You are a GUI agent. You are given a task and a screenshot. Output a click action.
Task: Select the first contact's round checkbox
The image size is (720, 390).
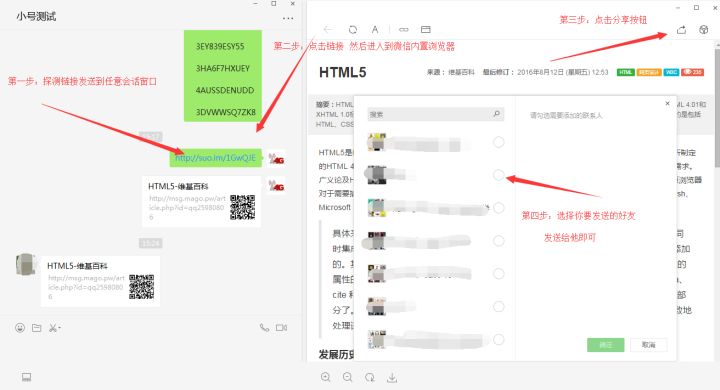[499, 142]
